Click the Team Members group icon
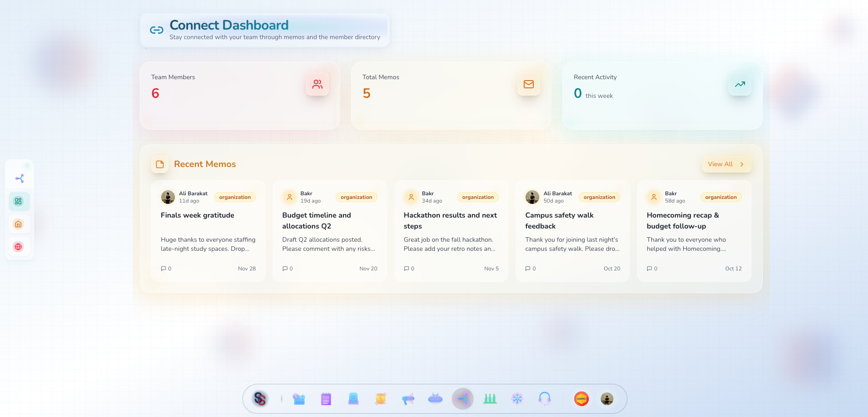Screen dimensions: 868x417 tap(317, 84)
